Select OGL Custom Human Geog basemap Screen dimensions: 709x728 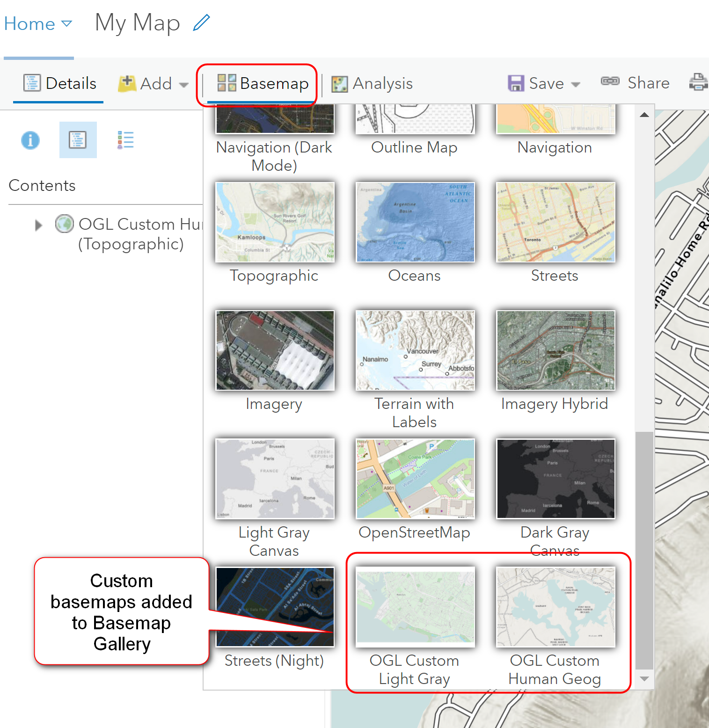(x=556, y=607)
